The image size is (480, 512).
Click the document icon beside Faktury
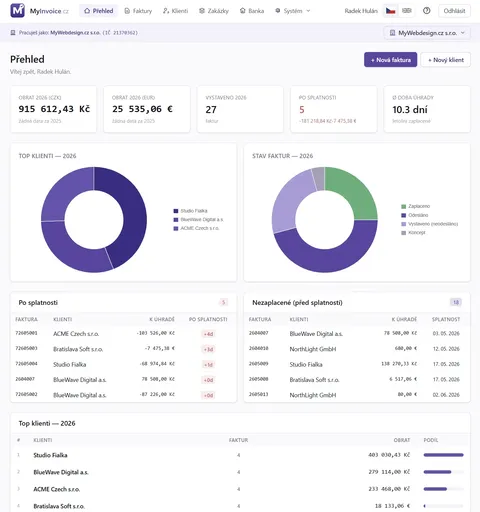click(127, 11)
